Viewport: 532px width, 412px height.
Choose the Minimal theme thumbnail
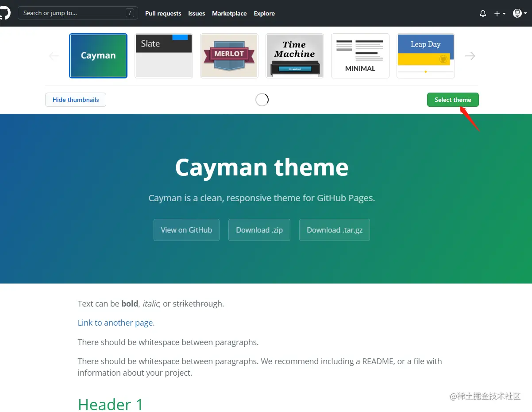coord(360,56)
